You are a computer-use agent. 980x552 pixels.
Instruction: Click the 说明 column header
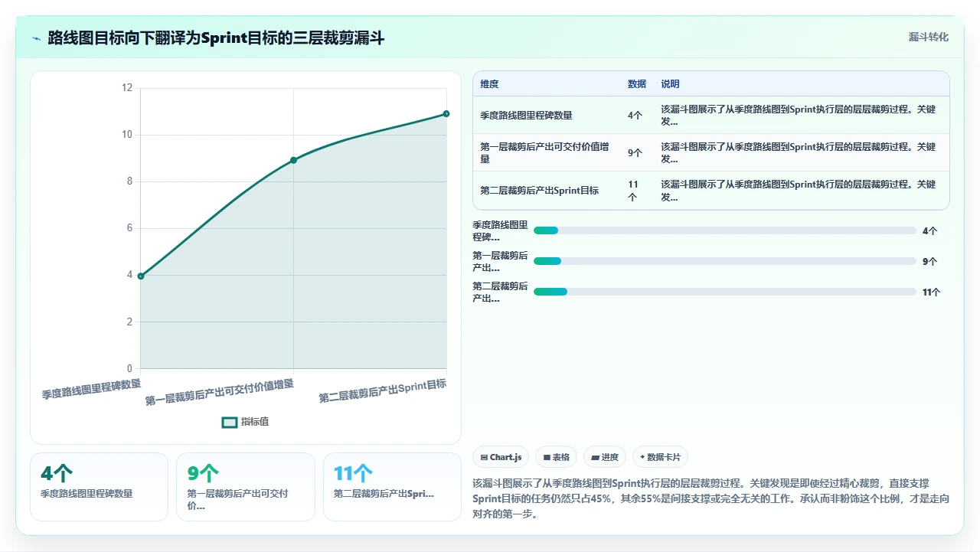[670, 84]
